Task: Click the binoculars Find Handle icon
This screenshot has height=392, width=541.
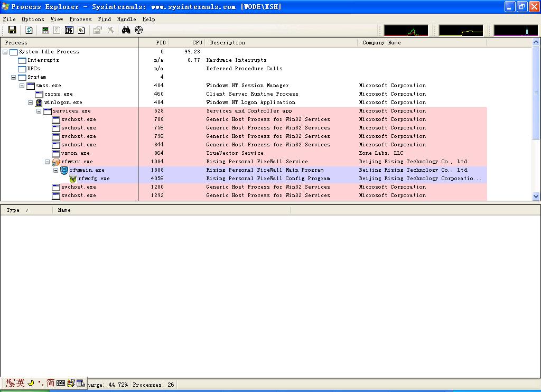Action: [126, 30]
